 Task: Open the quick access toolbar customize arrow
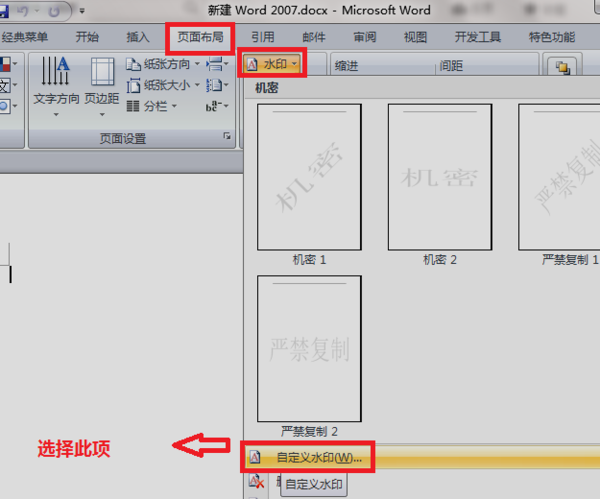[82, 11]
